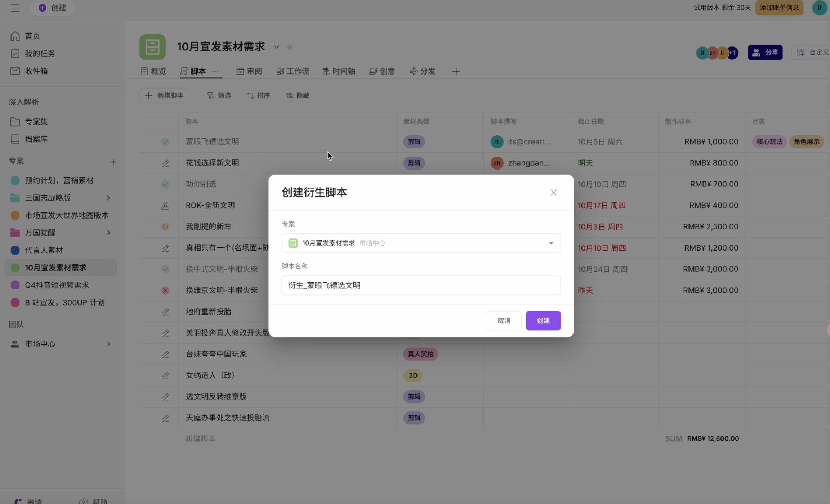Click the plus icon to add view tab
The width and height of the screenshot is (830, 504).
(456, 72)
